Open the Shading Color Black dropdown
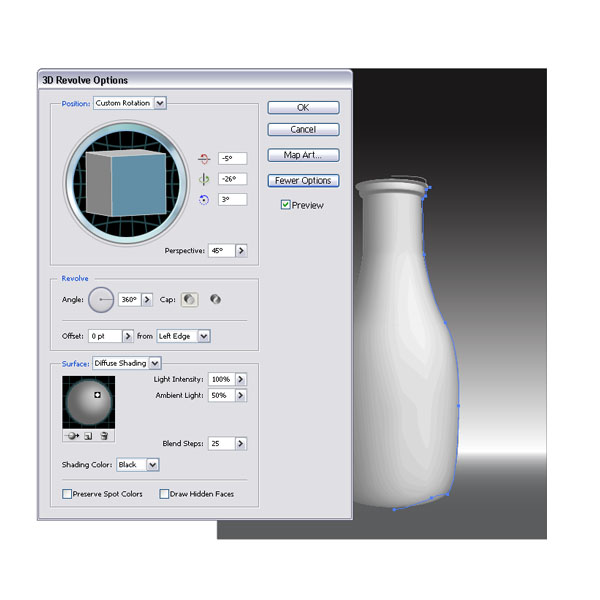This screenshot has width=600, height=600. [x=153, y=465]
